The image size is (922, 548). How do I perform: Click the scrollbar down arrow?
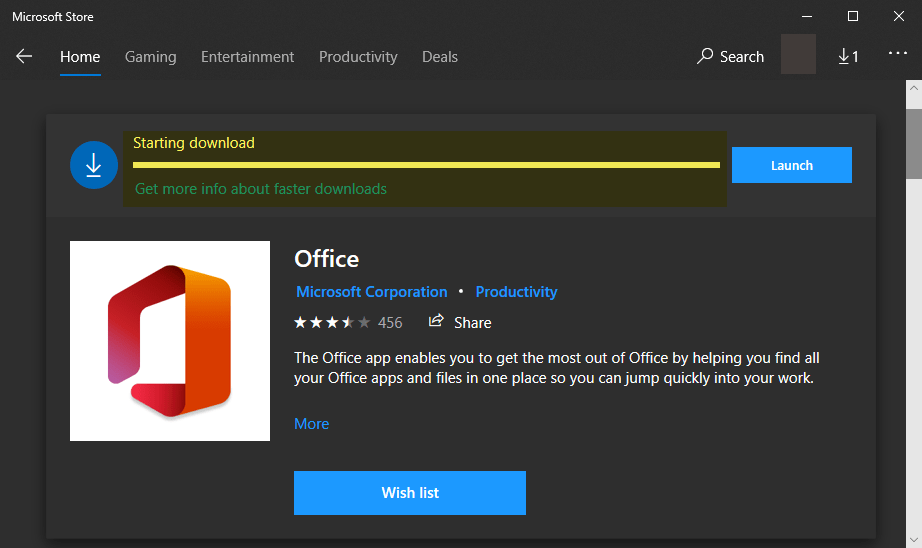(914, 540)
